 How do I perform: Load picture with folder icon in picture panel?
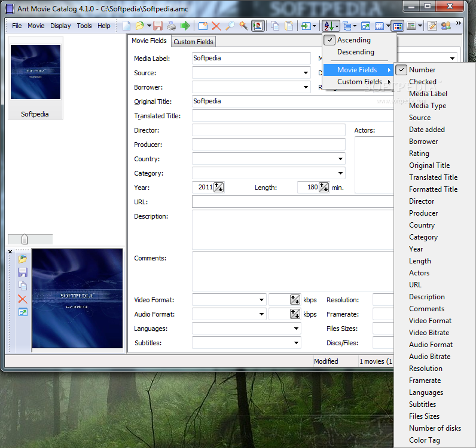point(23,259)
